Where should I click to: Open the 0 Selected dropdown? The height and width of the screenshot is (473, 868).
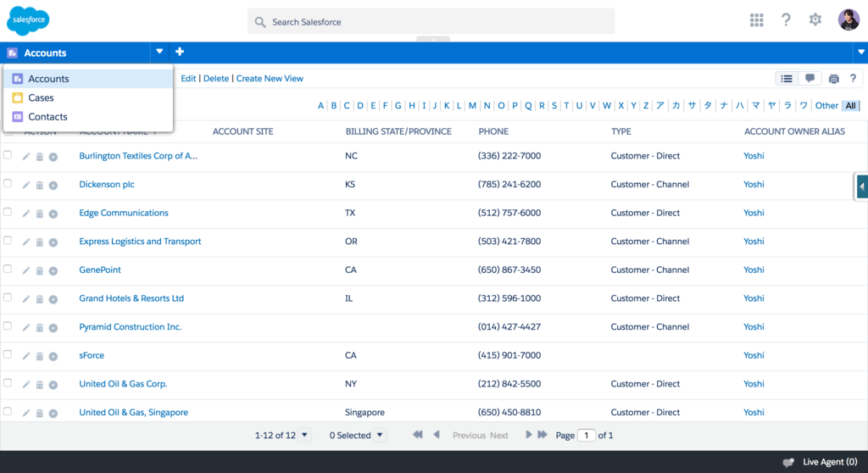click(379, 436)
